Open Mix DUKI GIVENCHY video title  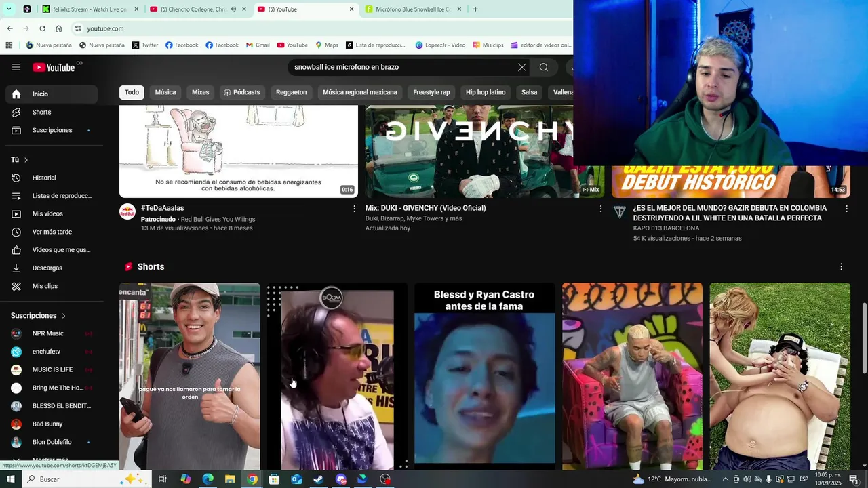[x=425, y=208]
